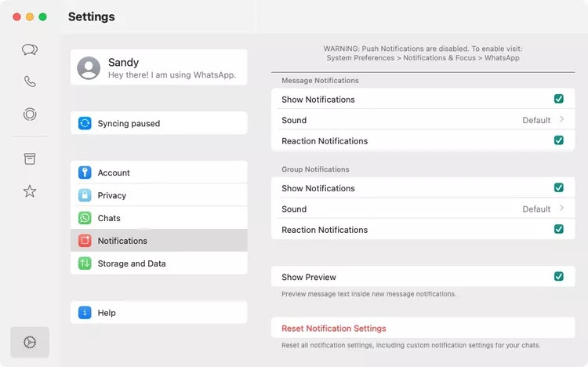The image size is (588, 367).
Task: Open the Archived chats box icon
Action: pos(30,158)
